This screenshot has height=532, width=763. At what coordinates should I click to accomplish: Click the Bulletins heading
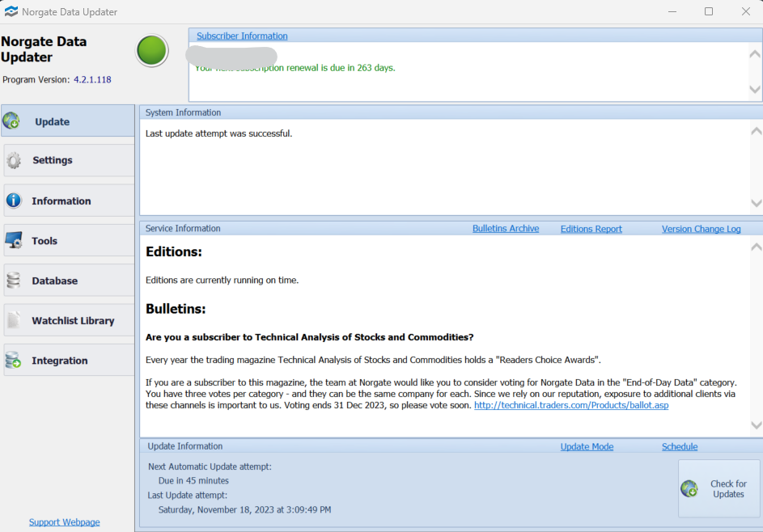(176, 309)
